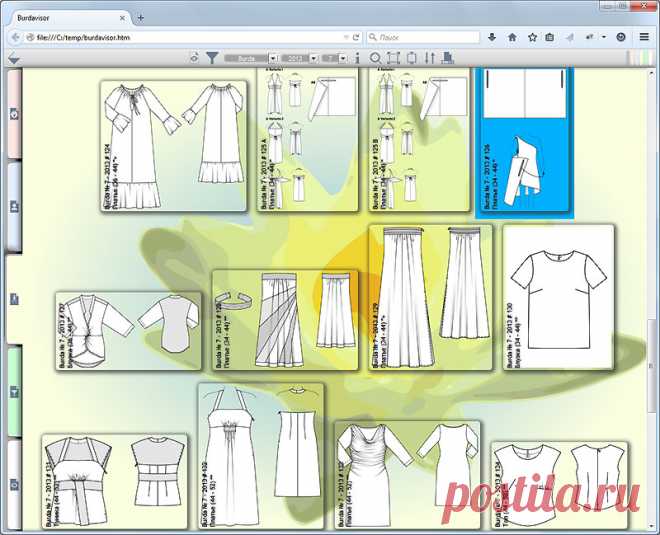Open the blue highlighted scarf pattern card

(x=525, y=142)
